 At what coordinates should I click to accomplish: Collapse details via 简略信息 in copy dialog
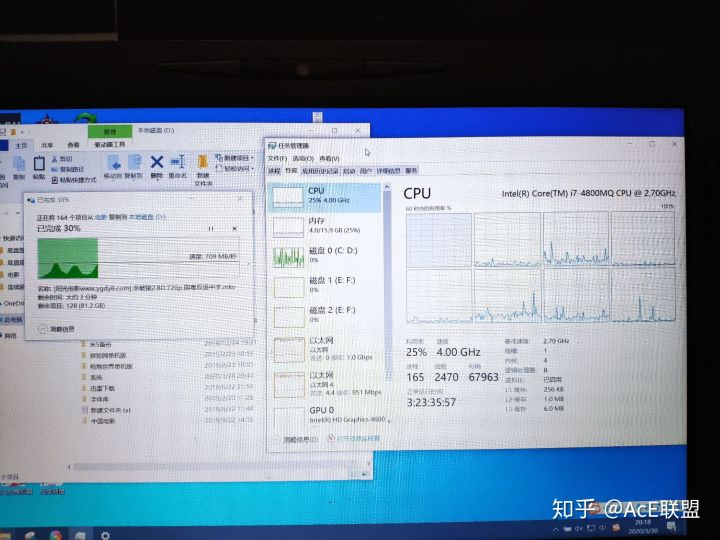click(x=57, y=329)
